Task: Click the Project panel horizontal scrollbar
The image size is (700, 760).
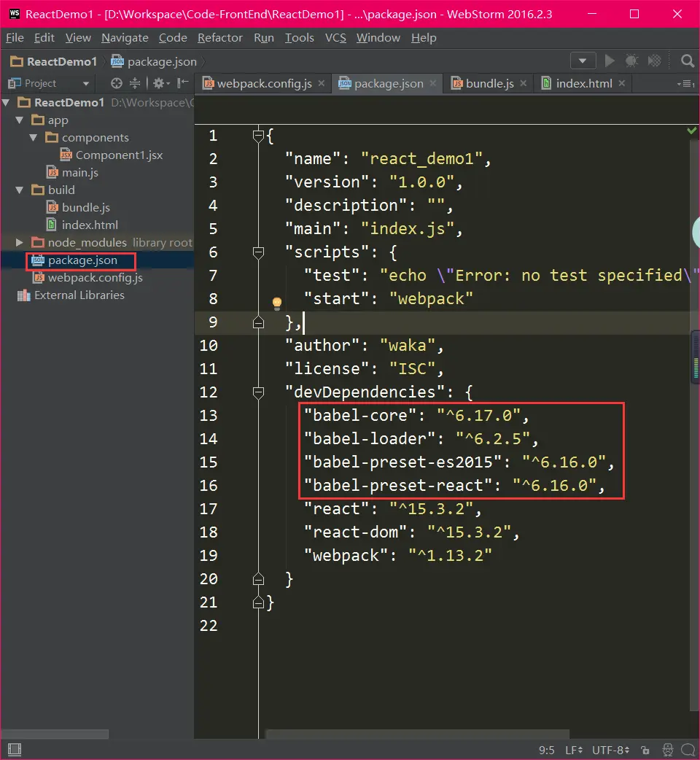Action: (x=54, y=734)
